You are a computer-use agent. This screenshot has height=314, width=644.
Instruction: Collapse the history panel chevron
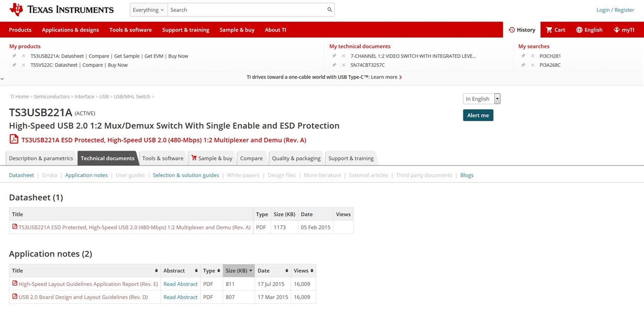(x=2, y=79)
